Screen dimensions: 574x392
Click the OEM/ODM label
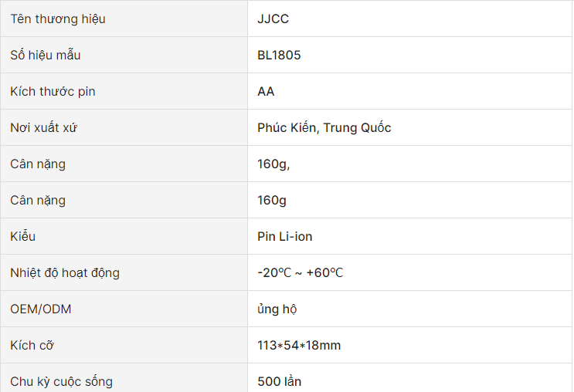click(x=41, y=309)
